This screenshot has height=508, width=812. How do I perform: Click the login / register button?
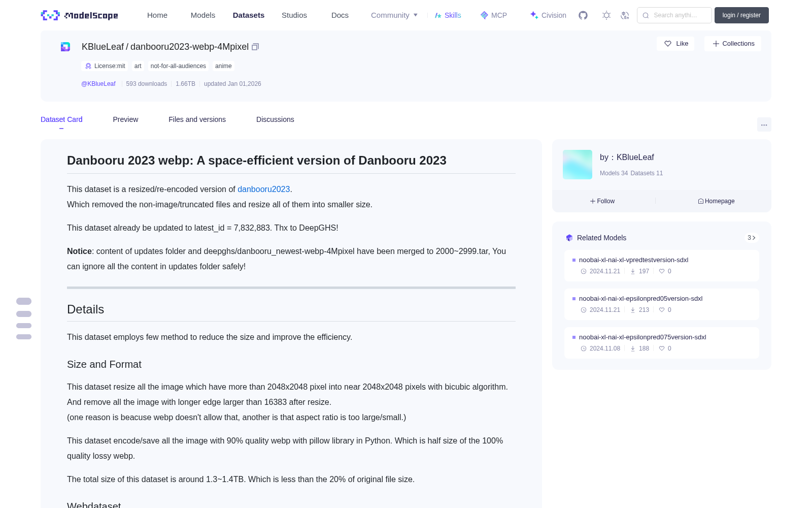741,15
